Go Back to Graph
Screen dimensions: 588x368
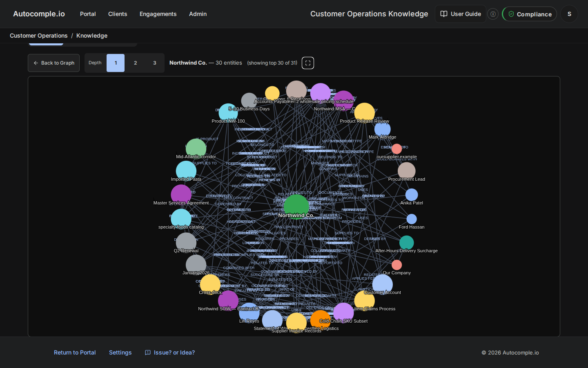point(53,63)
